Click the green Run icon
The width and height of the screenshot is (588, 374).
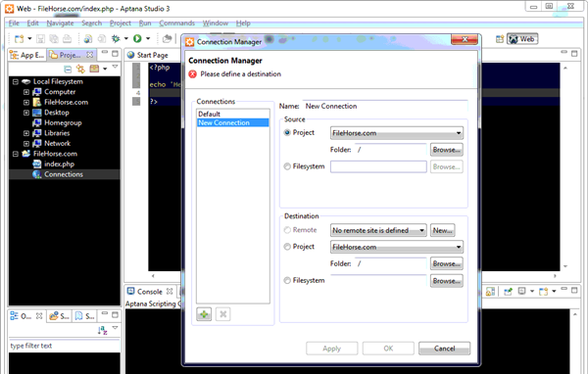137,38
